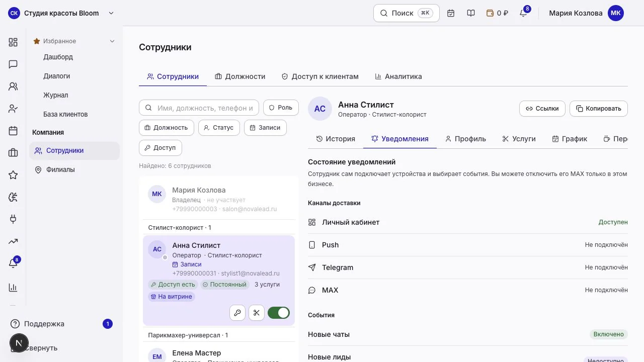The image size is (644, 362).
Task: Click the Доступ есть tag
Action: (x=173, y=285)
